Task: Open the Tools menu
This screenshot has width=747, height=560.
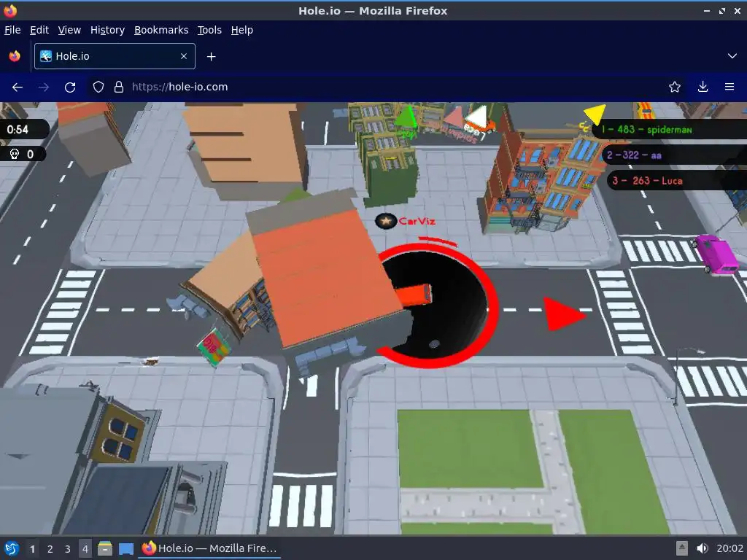Action: click(209, 30)
